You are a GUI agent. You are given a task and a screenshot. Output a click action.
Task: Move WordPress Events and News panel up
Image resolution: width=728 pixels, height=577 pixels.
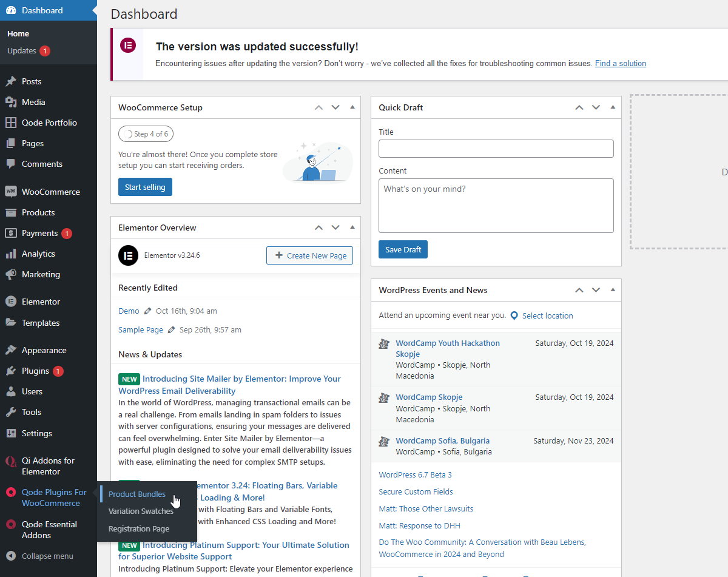click(579, 290)
